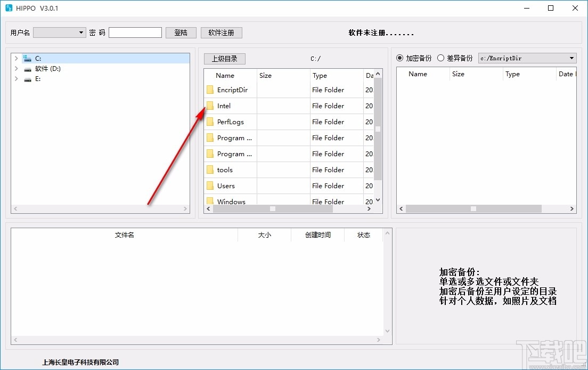Select the E: drive icon
This screenshot has width=588, height=370.
(27, 79)
